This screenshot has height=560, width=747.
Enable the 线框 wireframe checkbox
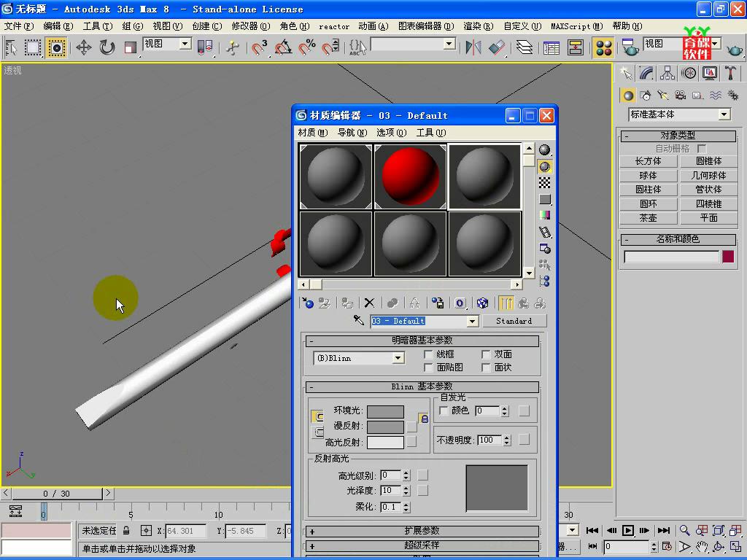[427, 354]
